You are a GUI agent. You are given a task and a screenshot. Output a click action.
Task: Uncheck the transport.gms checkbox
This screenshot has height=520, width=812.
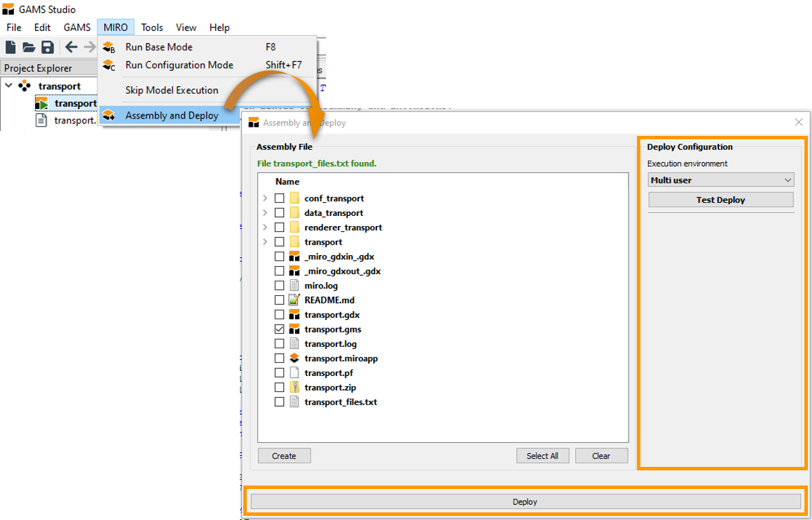(x=279, y=329)
